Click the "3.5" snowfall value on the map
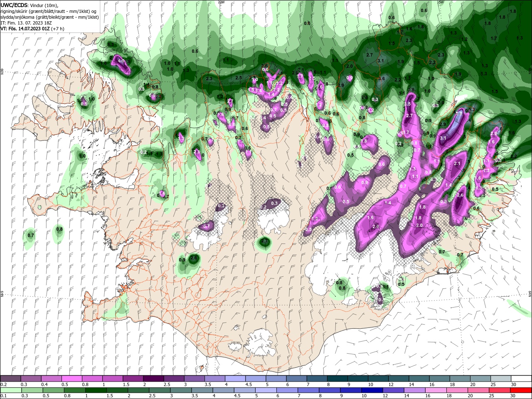532x399 pixels. click(x=408, y=104)
